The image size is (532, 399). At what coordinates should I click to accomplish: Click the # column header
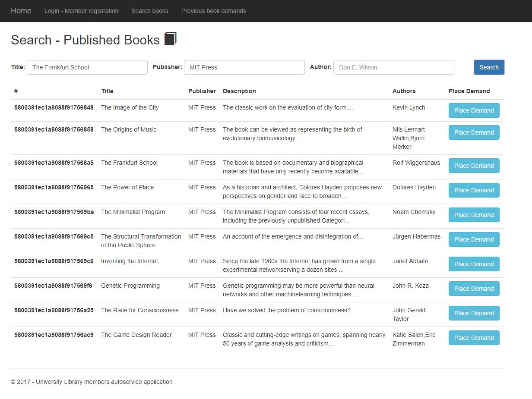pyautogui.click(x=16, y=91)
